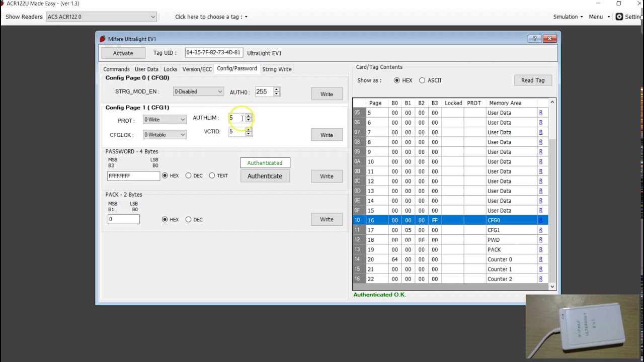This screenshot has width=644, height=362.
Task: Click the Authenticated status box
Action: coord(265,163)
